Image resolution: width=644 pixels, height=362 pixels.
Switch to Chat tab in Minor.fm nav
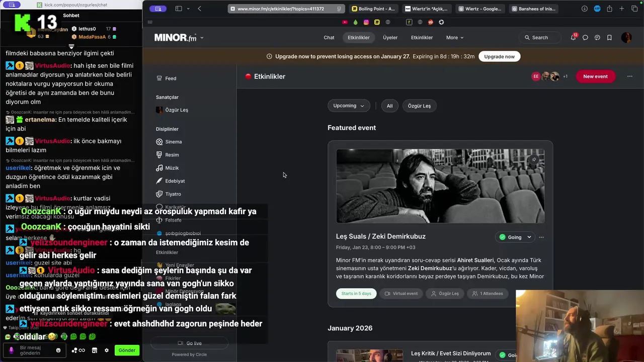click(329, 38)
